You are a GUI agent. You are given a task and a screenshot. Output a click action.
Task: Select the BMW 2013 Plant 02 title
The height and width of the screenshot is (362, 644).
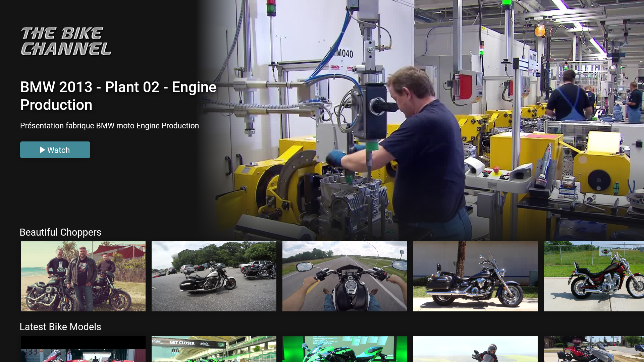118,96
